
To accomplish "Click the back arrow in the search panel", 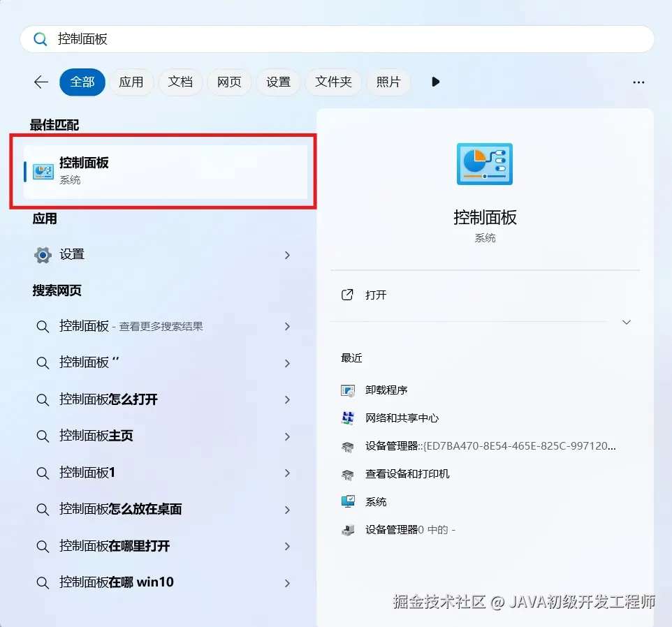I will (x=41, y=82).
